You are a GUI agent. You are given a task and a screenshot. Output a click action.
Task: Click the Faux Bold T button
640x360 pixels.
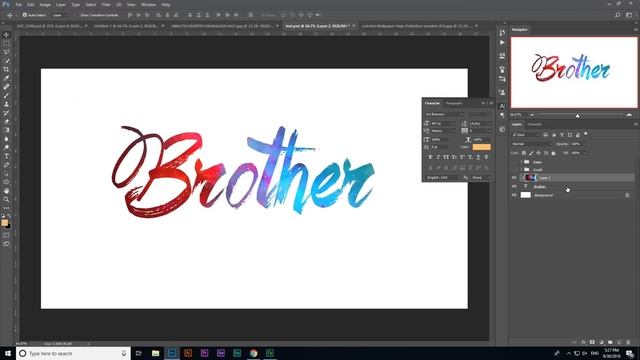click(x=430, y=157)
